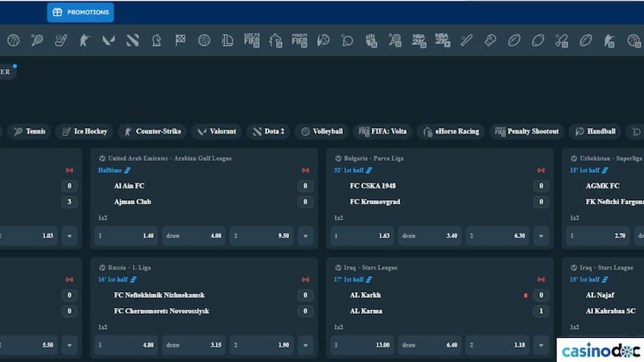The image size is (644, 362).
Task: Select the table tennis paddle icon
Action: click(x=347, y=40)
